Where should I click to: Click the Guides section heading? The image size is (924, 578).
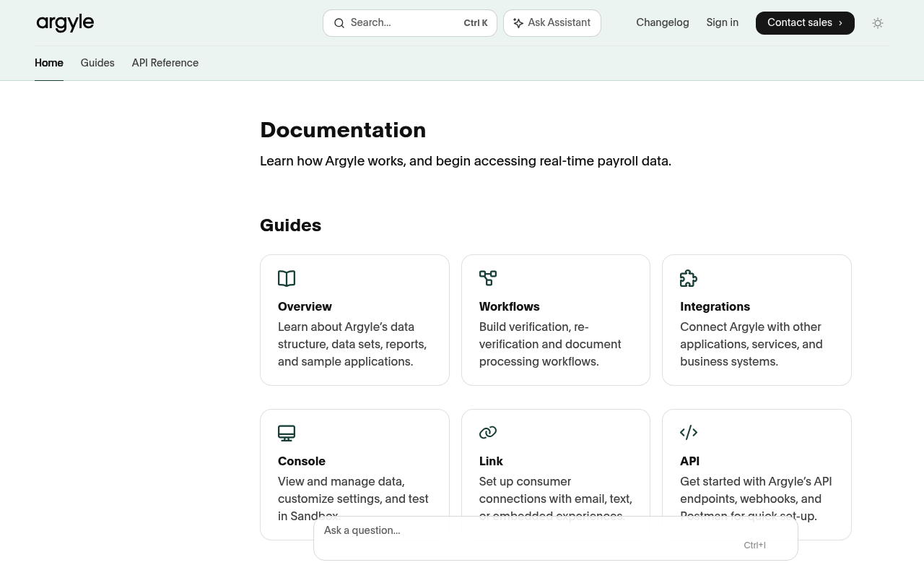290,225
